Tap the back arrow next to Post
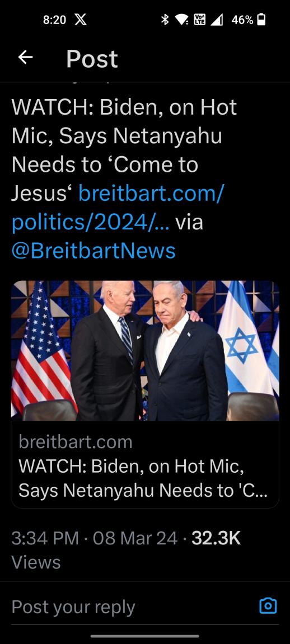 25,58
